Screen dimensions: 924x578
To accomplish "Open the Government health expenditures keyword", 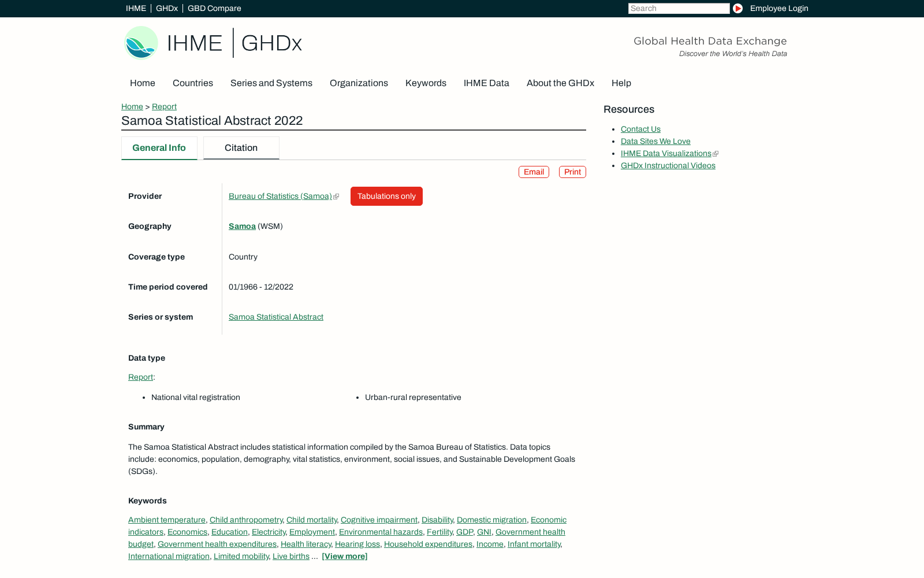I will (217, 544).
